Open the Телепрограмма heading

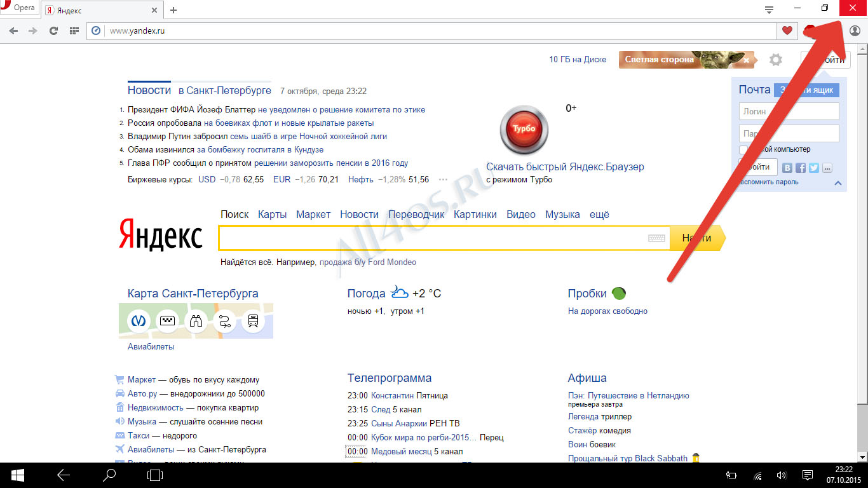[390, 377]
